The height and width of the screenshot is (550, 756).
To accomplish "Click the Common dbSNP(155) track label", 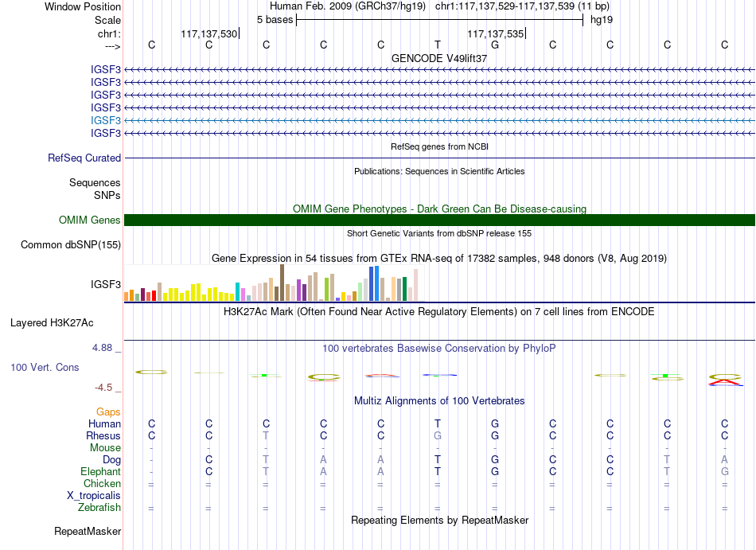I will 71,245.
